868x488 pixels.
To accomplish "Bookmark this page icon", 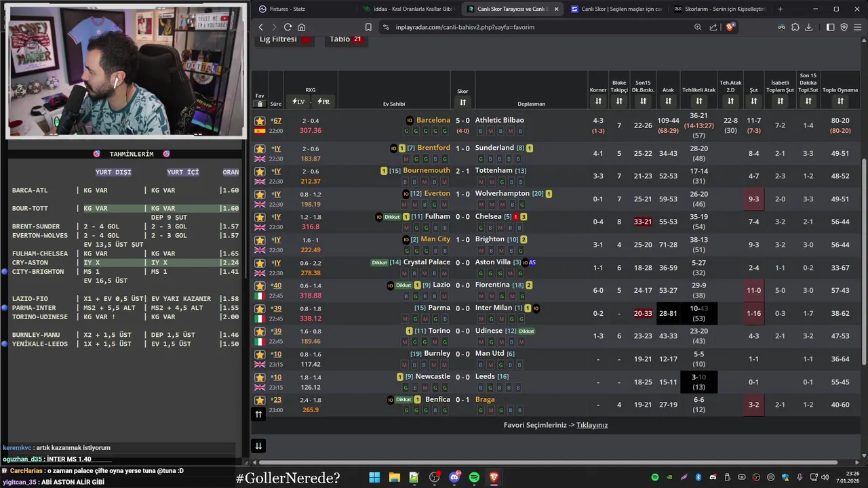I will (x=368, y=27).
